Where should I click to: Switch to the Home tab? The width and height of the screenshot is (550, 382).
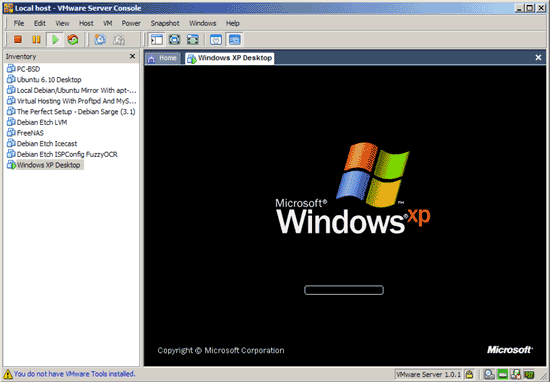162,58
